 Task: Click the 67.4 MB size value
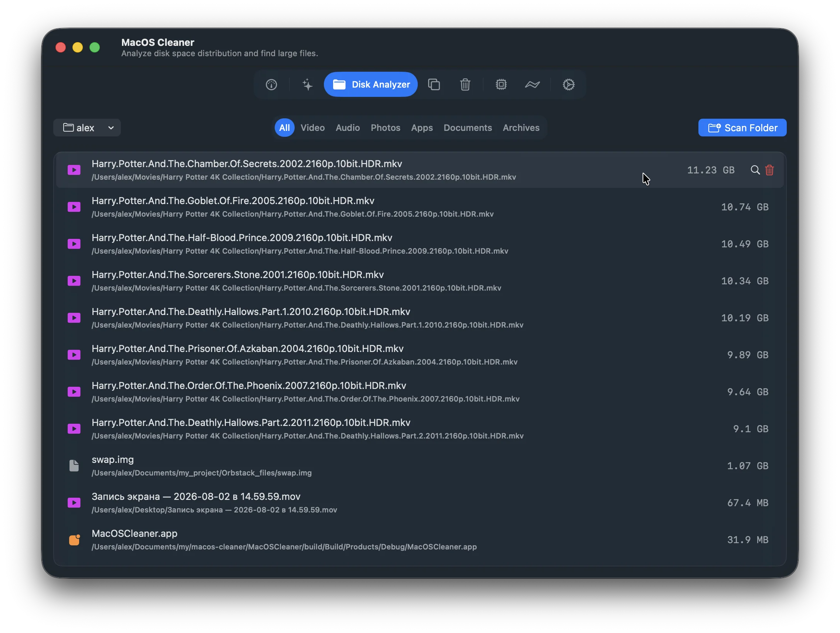[x=748, y=503]
